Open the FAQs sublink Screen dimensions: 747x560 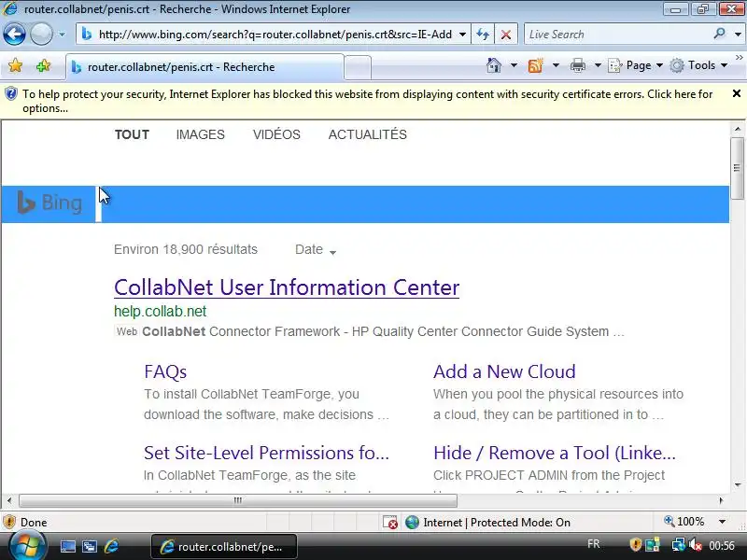point(165,371)
